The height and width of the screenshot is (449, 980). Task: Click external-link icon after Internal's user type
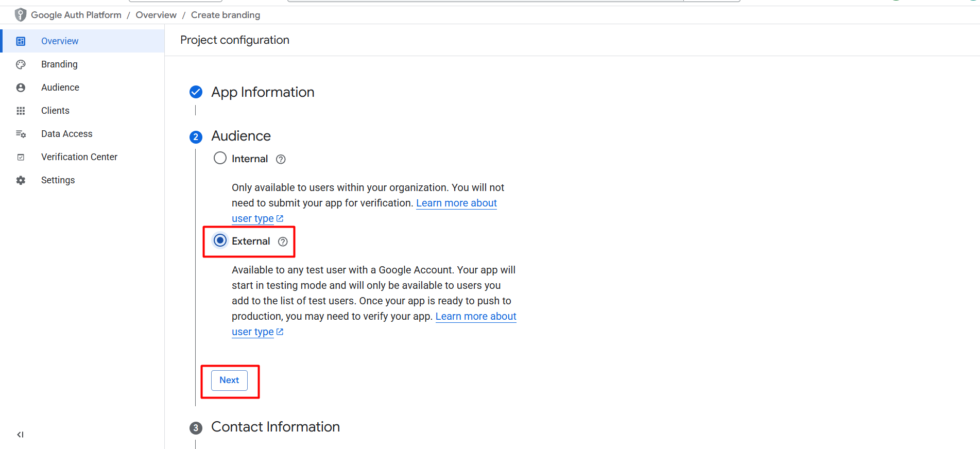(x=280, y=218)
